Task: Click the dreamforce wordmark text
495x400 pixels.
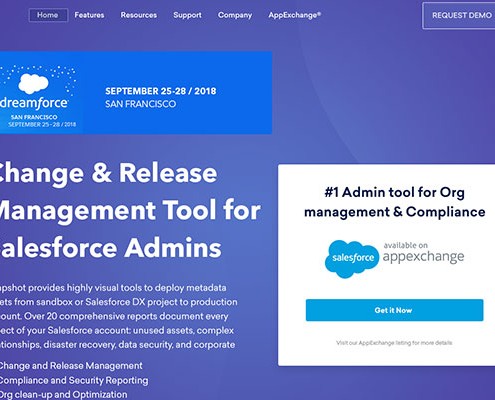Action: (x=34, y=103)
